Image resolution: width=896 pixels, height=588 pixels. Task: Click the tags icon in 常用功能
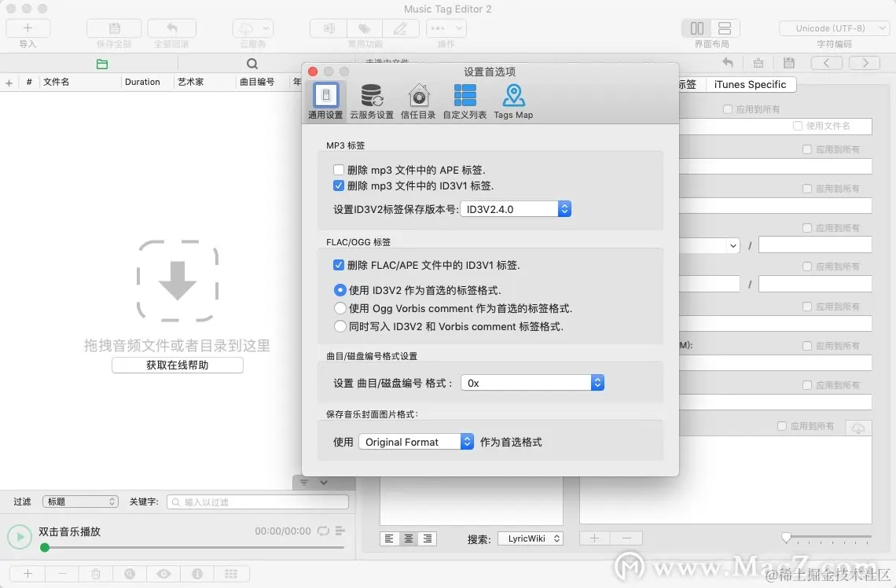coord(365,28)
